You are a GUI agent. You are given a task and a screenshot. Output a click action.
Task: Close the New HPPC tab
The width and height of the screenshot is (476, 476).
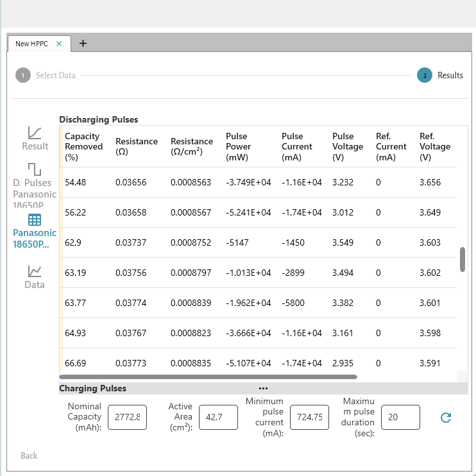[x=59, y=44]
